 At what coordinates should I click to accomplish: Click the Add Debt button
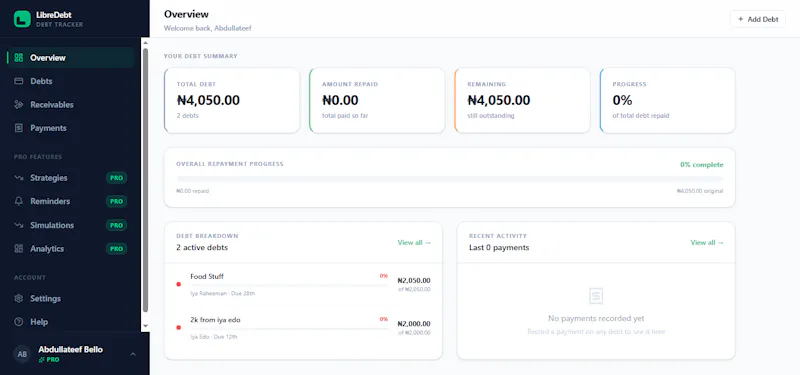coord(758,19)
